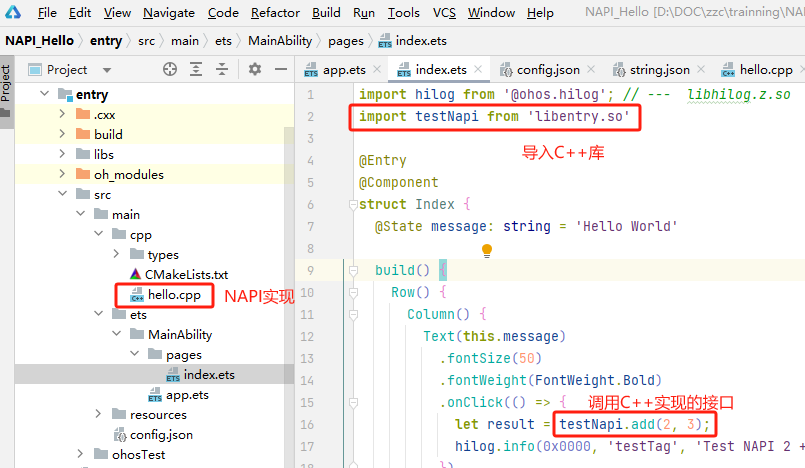Click the pages breadcrumb segment
This screenshot has width=805, height=468.
[x=346, y=41]
